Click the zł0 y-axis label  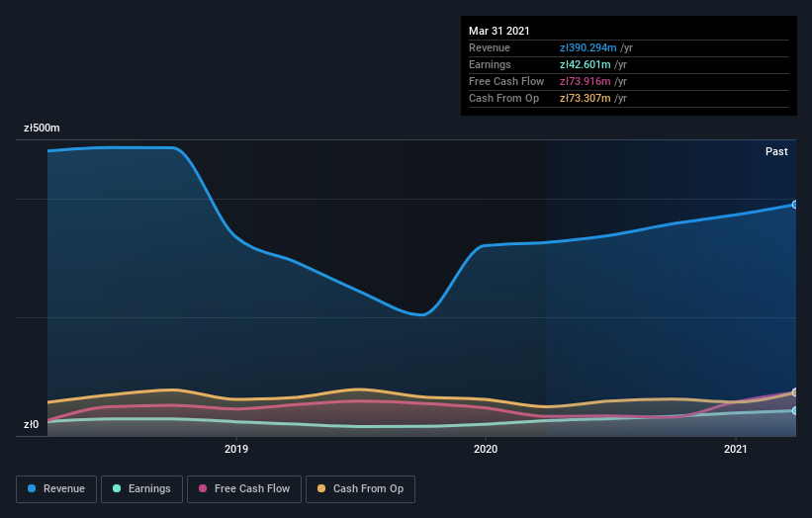click(31, 424)
